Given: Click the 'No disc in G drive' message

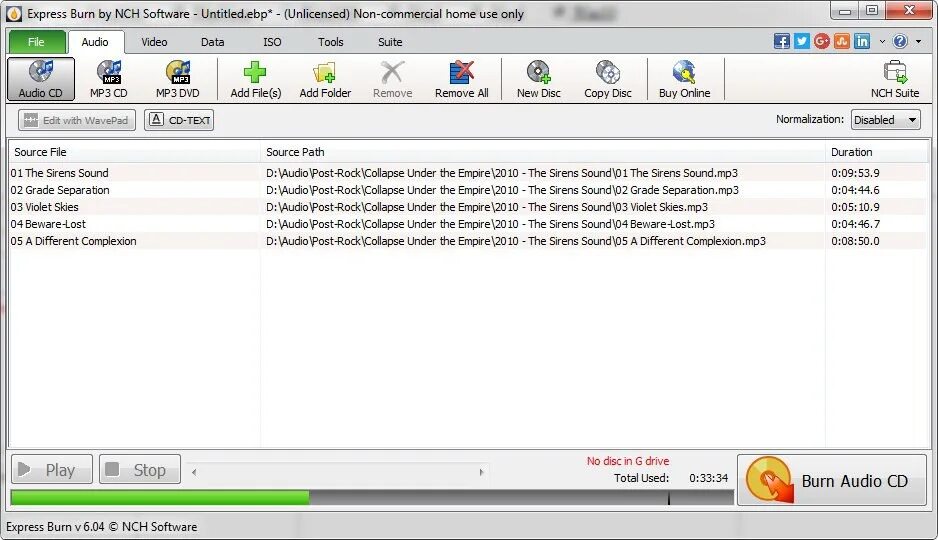Looking at the screenshot, I should pyautogui.click(x=628, y=461).
